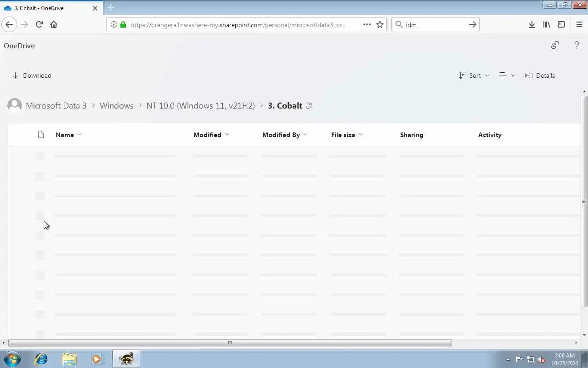Navigate to Windows breadcrumb folder
The height and width of the screenshot is (368, 588).
117,105
